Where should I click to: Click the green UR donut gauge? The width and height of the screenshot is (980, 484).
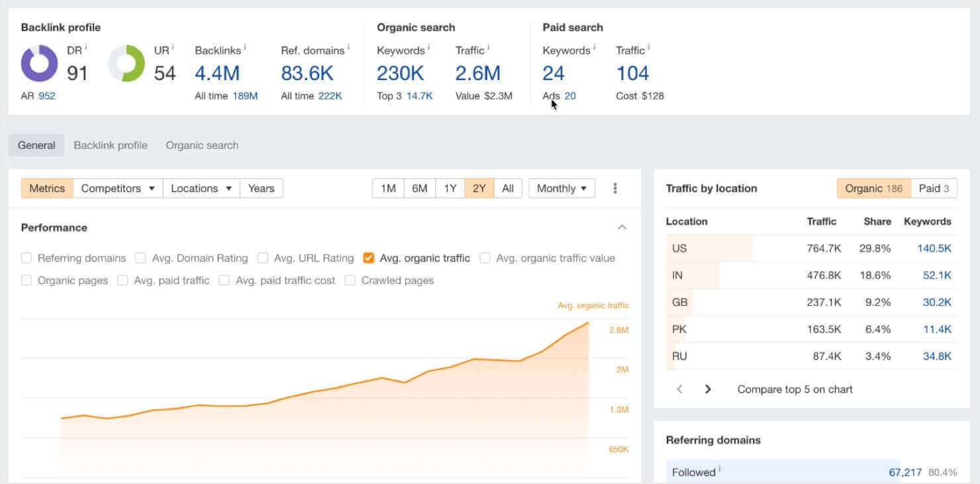click(126, 64)
